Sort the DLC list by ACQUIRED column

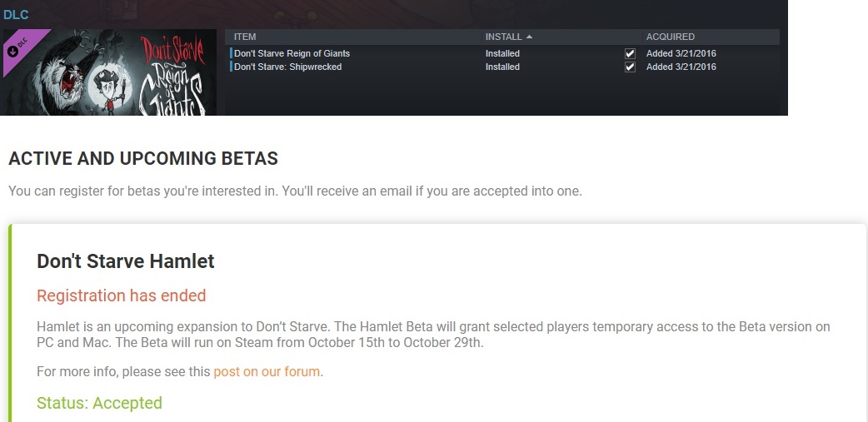tap(670, 37)
